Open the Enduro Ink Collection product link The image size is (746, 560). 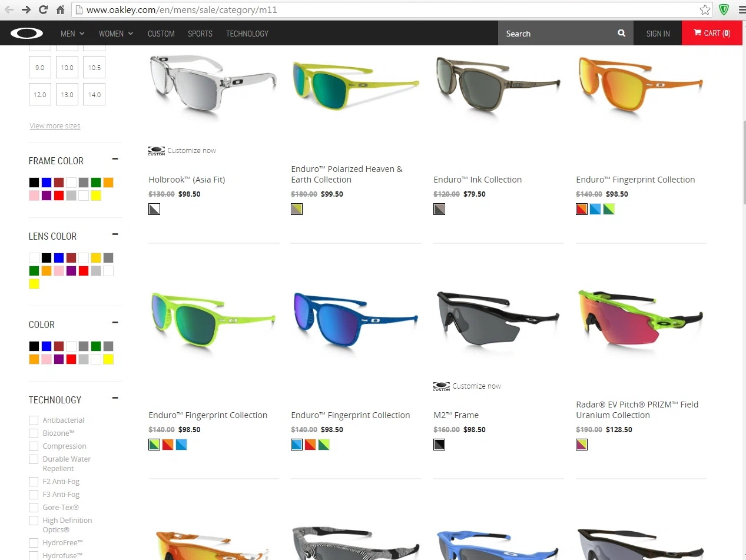[478, 180]
